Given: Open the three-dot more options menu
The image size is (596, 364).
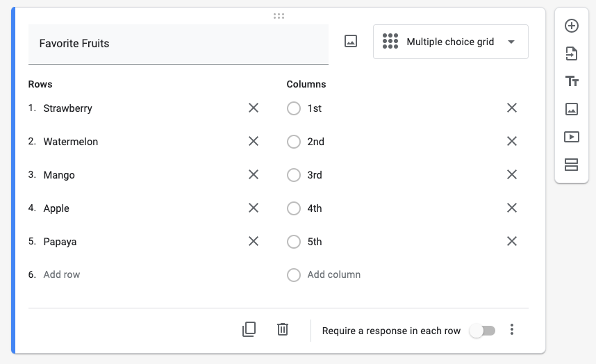Looking at the screenshot, I should (512, 329).
